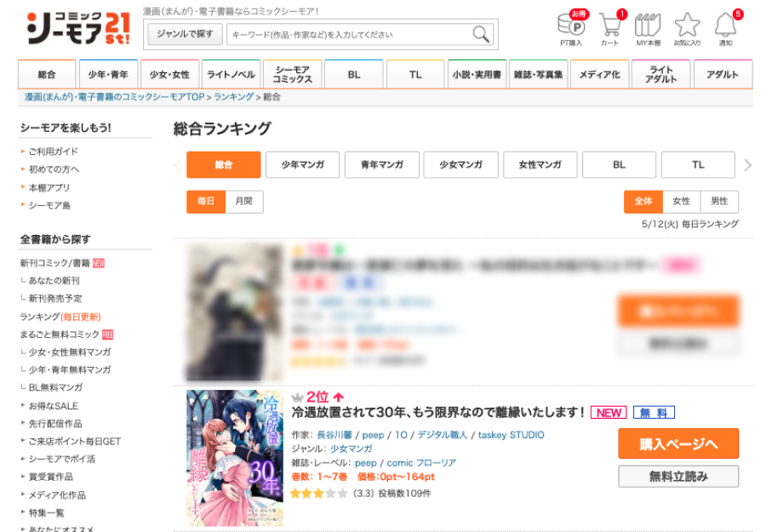Open the 冷遇放置されて30年 title link

coord(437,413)
